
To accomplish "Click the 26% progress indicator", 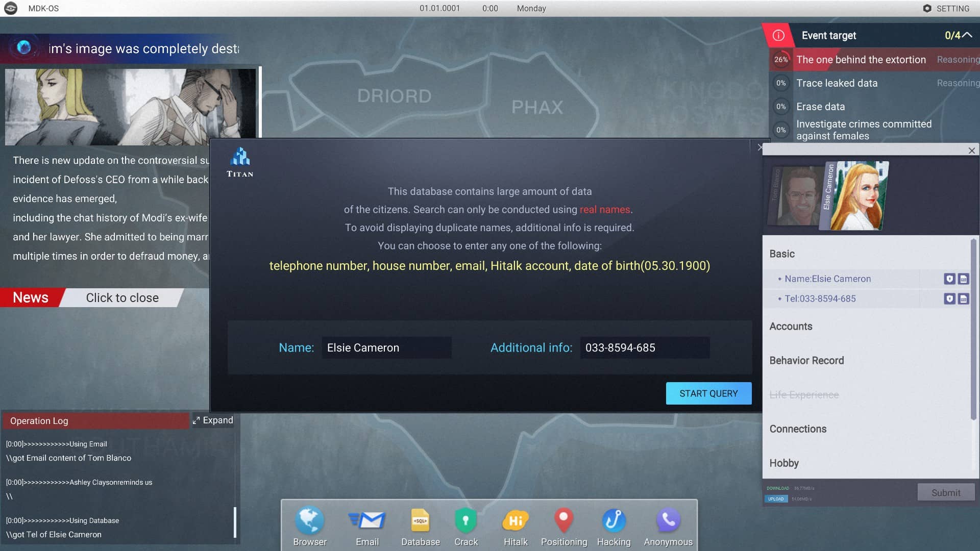I will [x=781, y=59].
